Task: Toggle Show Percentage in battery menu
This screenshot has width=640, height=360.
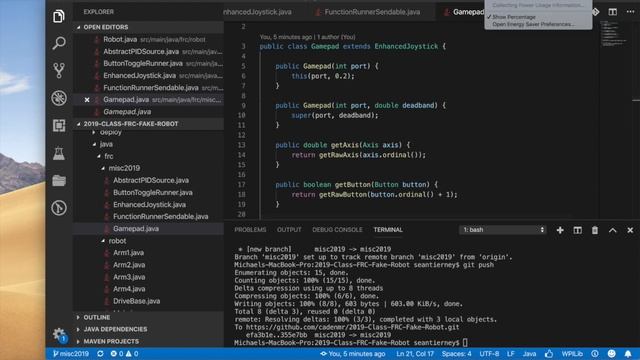Action: point(513,17)
